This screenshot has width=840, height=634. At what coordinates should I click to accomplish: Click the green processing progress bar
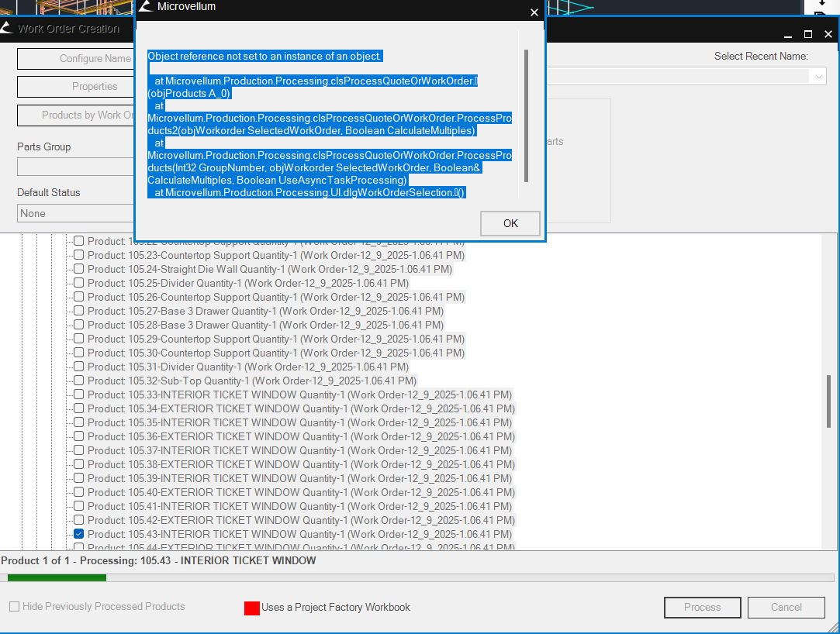point(57,577)
